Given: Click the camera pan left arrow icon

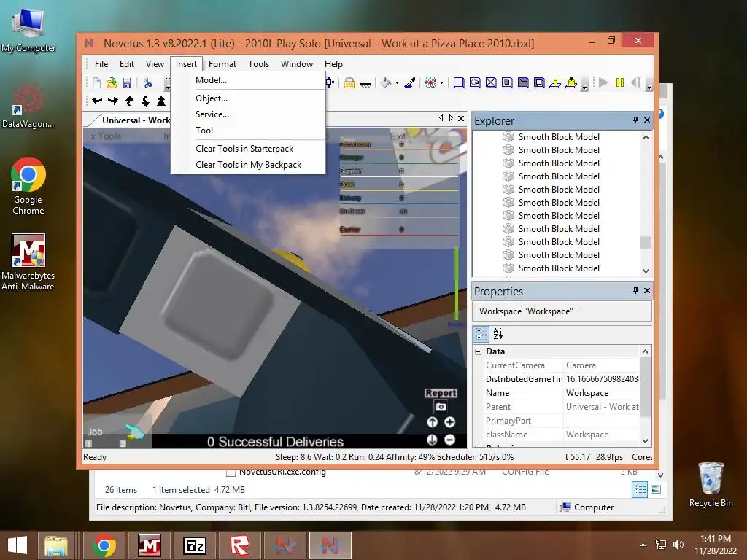Looking at the screenshot, I should [x=97, y=101].
